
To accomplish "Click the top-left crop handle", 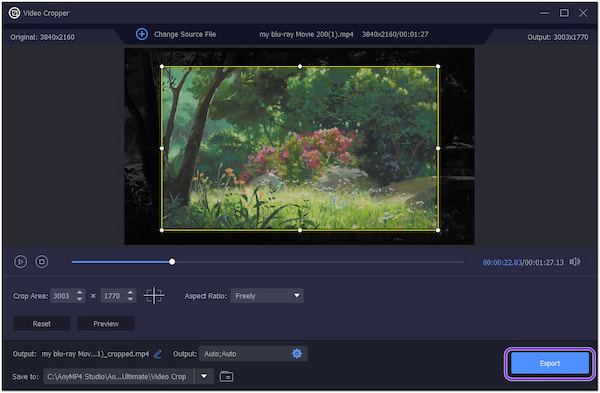I will pyautogui.click(x=162, y=67).
